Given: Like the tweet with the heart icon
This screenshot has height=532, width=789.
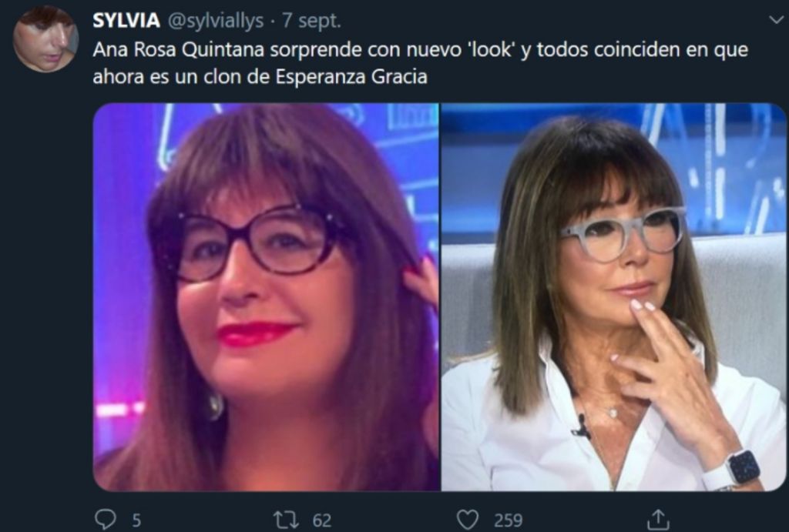Looking at the screenshot, I should (x=468, y=520).
